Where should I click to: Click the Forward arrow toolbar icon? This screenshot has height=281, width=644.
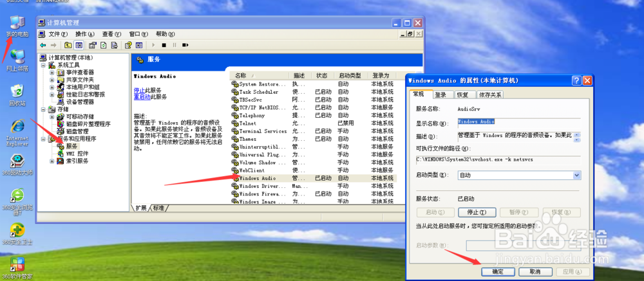coord(53,45)
